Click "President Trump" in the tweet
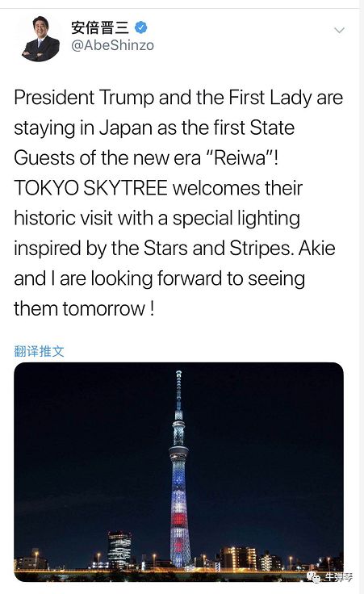364x594 pixels. [x=84, y=98]
